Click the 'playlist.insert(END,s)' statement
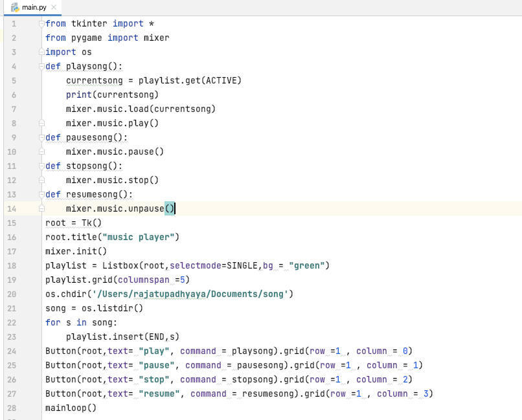The width and height of the screenshot is (522, 420). pyautogui.click(x=122, y=337)
